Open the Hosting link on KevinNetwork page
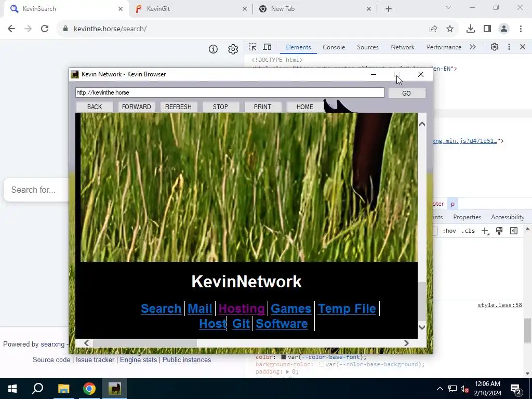The height and width of the screenshot is (399, 532). pyautogui.click(x=242, y=309)
